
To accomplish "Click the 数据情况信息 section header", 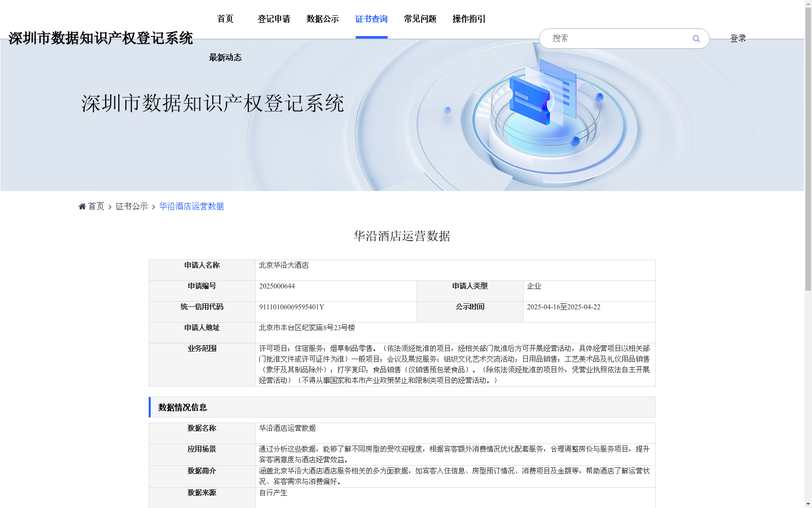I will tap(402, 407).
